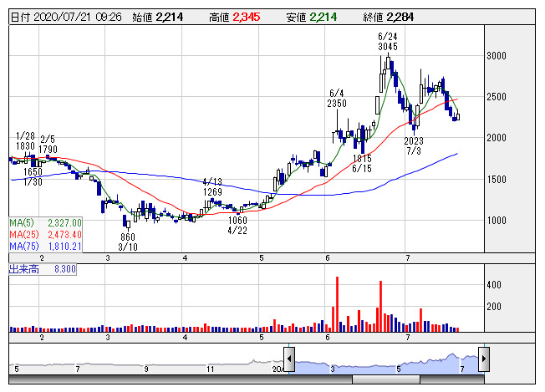Select the MA(25) legend entry
Image resolution: width=545 pixels, height=392 pixels.
(45, 235)
